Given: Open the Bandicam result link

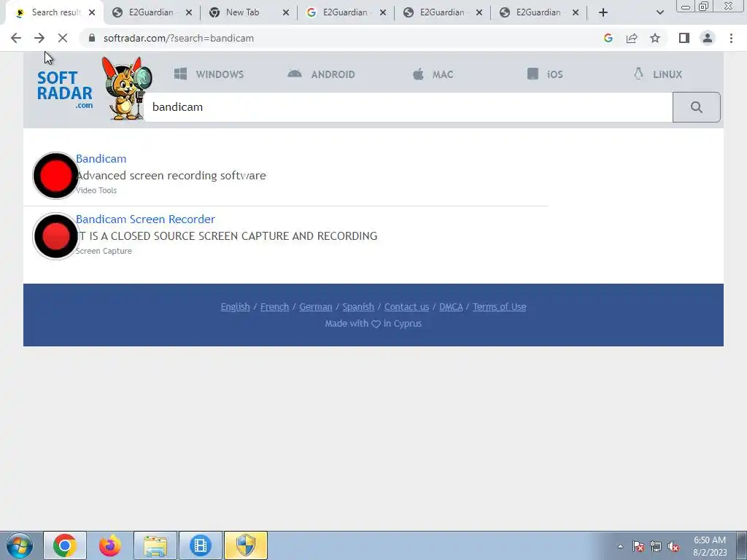Looking at the screenshot, I should click(x=101, y=158).
